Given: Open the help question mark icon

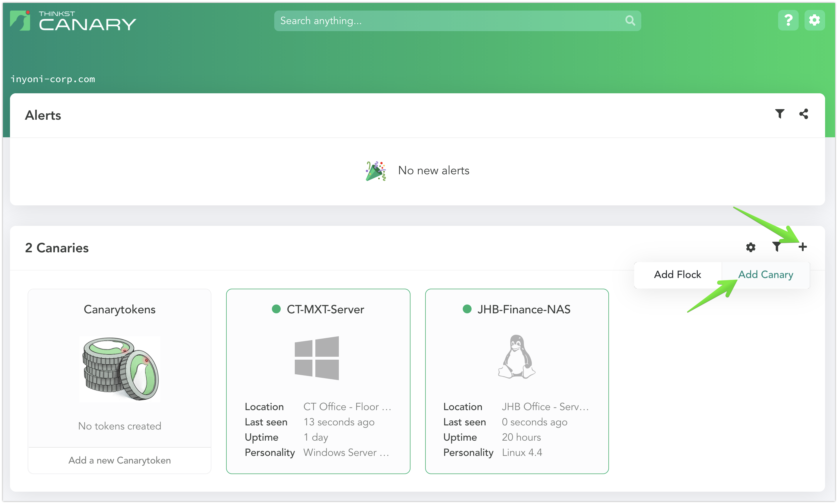Looking at the screenshot, I should (788, 20).
